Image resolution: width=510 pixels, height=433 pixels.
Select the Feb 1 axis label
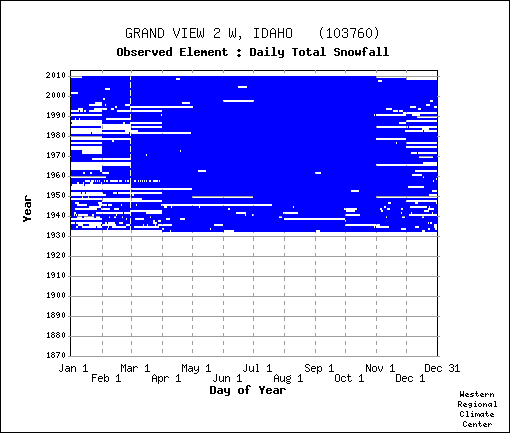pyautogui.click(x=106, y=379)
